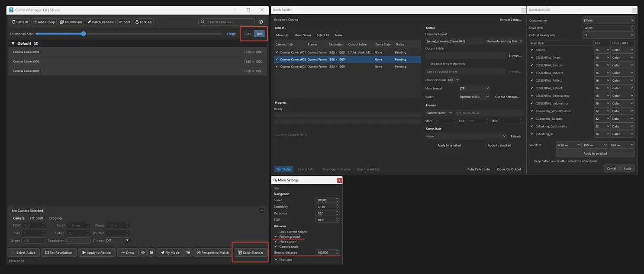Image resolution: width=644 pixels, height=274 pixels.
Task: Adjust the Thumbnail Size slider handle
Action: click(x=84, y=34)
